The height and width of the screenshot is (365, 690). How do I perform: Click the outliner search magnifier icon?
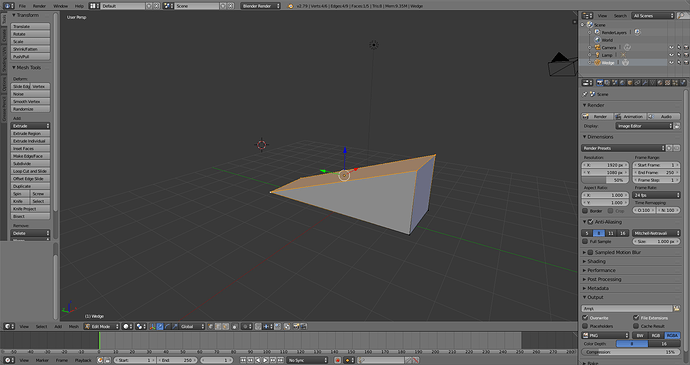[x=682, y=15]
